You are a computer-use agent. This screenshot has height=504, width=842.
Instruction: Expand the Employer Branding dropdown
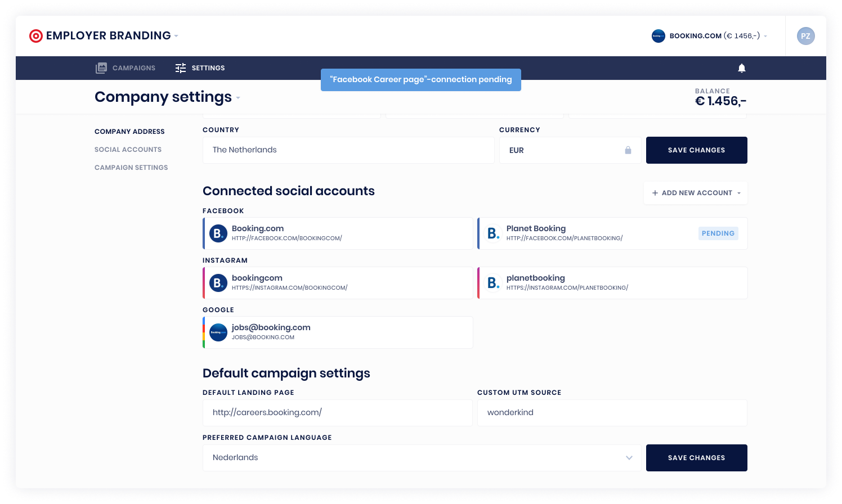coord(176,36)
